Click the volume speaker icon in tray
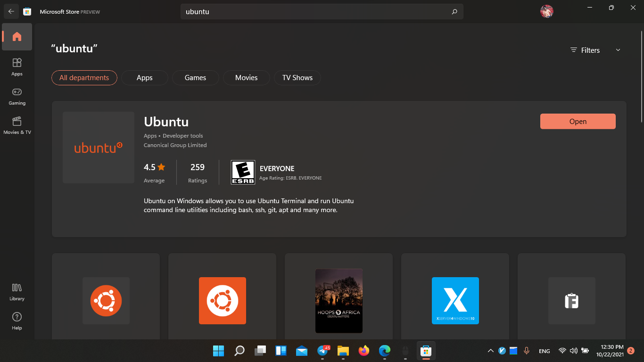 click(x=573, y=351)
